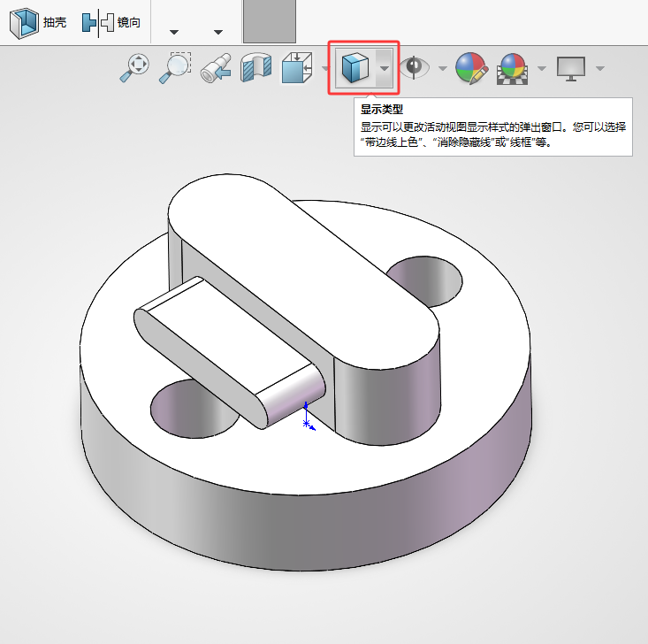Expand the View Settings dropdown arrow

pyautogui.click(x=600, y=68)
